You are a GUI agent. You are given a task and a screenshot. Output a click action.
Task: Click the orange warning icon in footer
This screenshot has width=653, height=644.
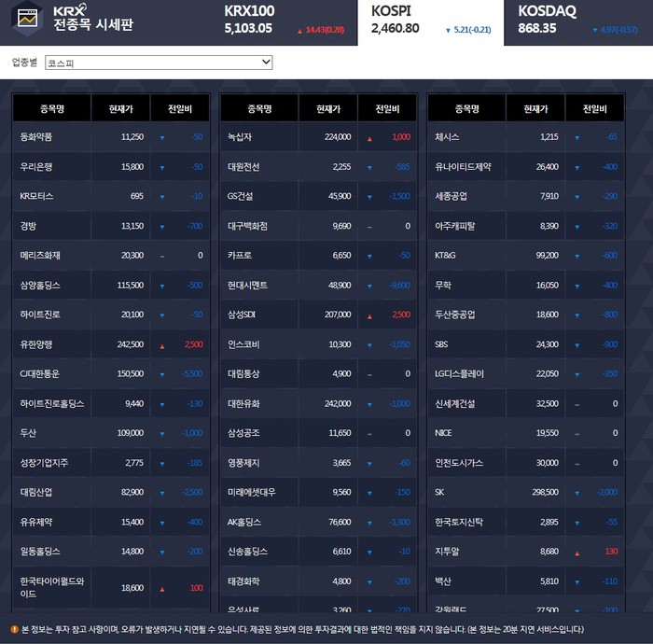(x=14, y=629)
